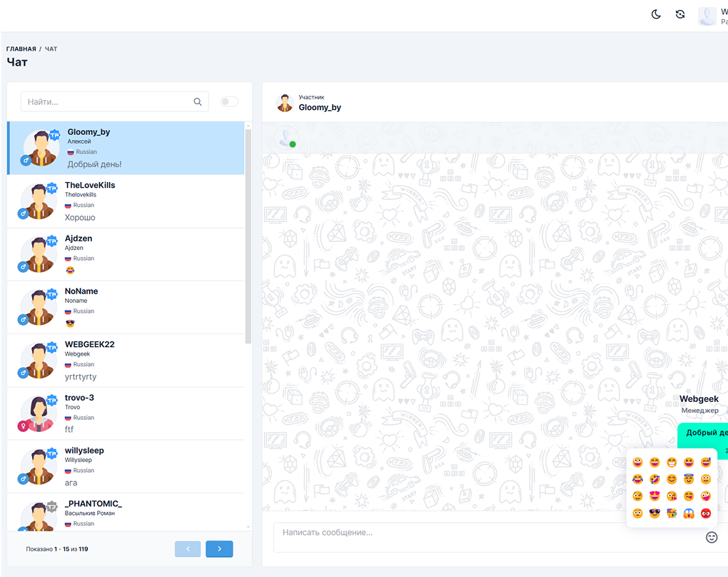
Task: Select the heart-eyes emoji
Action: point(654,496)
